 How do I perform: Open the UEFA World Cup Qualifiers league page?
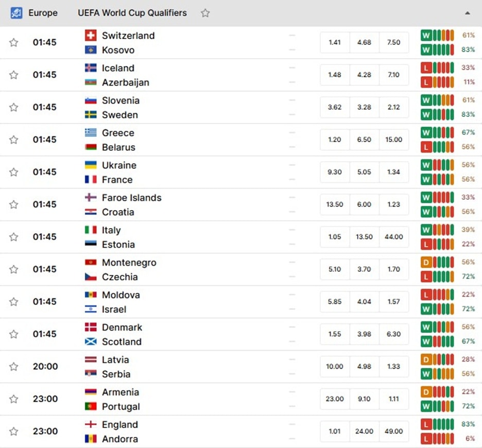coord(132,13)
